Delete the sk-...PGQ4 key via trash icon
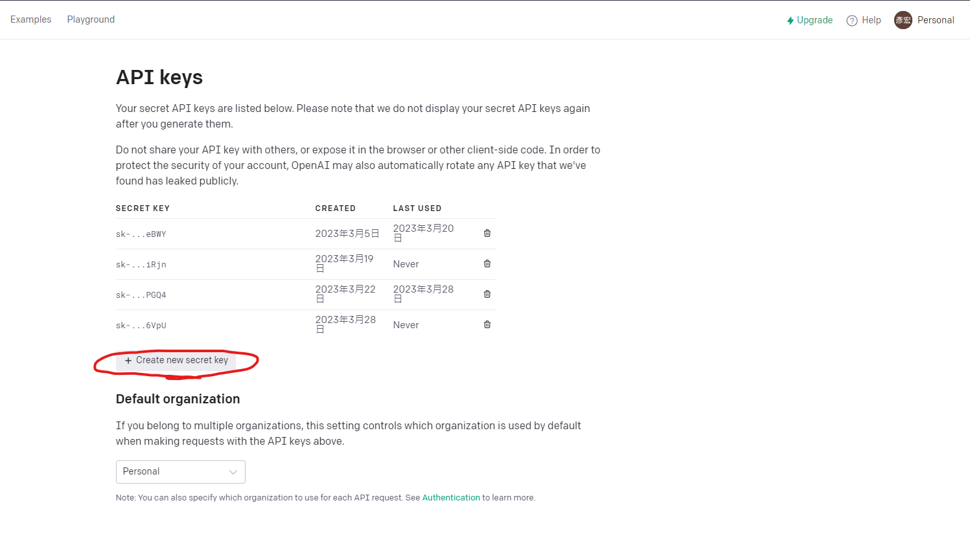Screen dimensions: 970x560 (487, 294)
